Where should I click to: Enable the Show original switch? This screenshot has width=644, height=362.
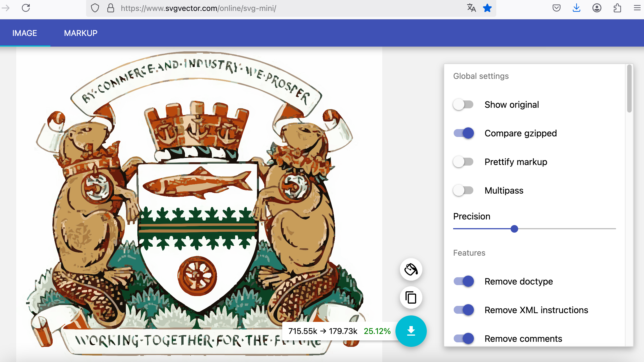coord(464,105)
